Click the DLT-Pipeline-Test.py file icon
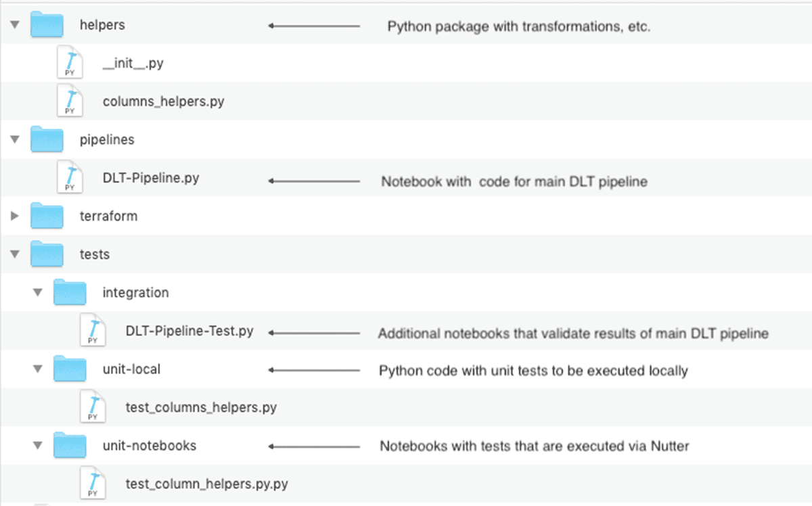This screenshot has width=812, height=506. [x=93, y=331]
